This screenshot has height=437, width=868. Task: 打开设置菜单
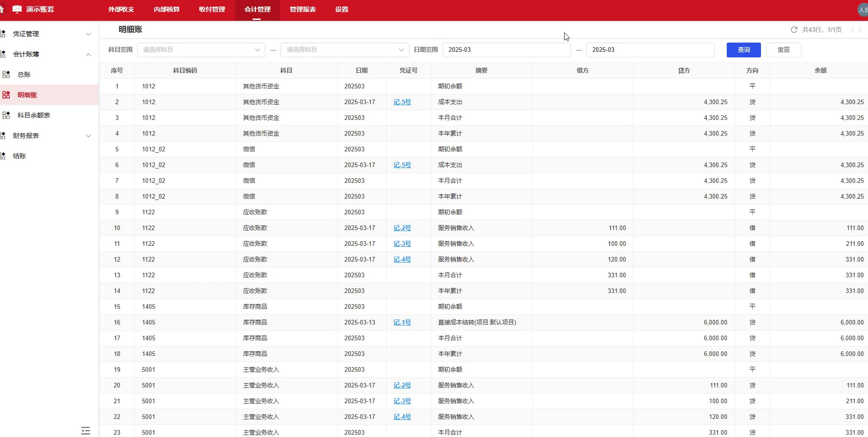tap(341, 9)
